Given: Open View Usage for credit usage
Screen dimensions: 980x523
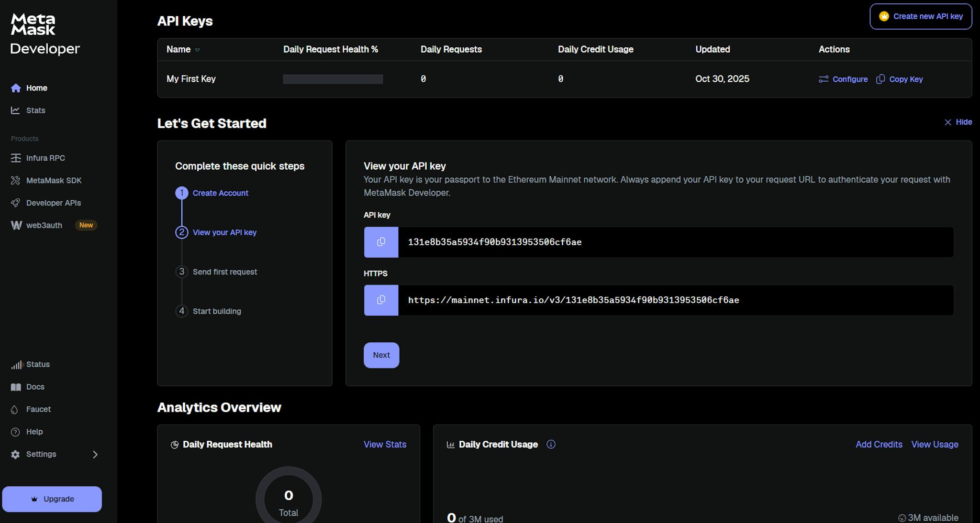Looking at the screenshot, I should [934, 444].
